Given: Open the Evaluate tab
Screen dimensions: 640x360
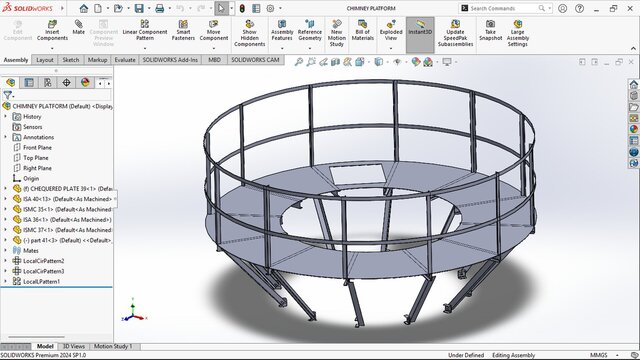Looking at the screenshot, I should (x=125, y=60).
